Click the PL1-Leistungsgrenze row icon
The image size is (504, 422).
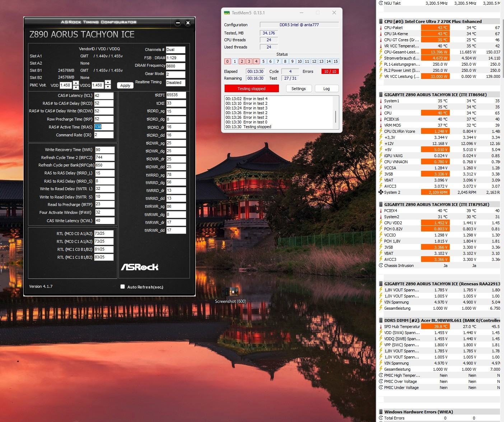[x=381, y=64]
